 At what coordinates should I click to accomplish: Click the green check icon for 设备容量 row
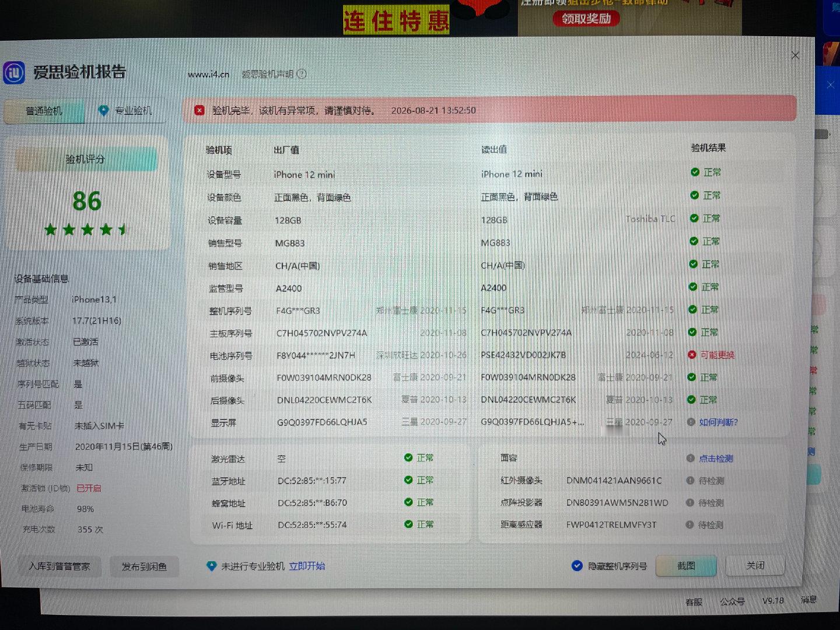[x=694, y=218]
